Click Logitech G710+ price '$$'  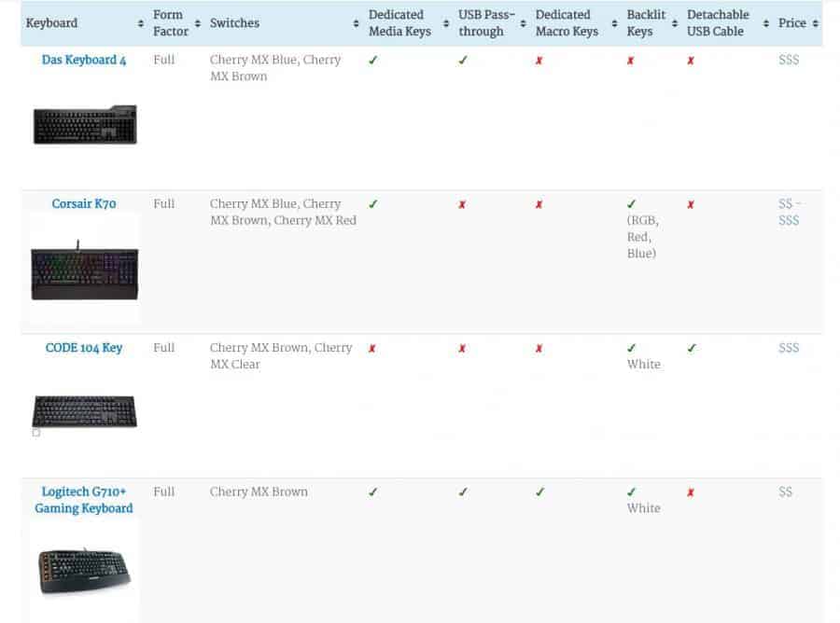pos(785,491)
